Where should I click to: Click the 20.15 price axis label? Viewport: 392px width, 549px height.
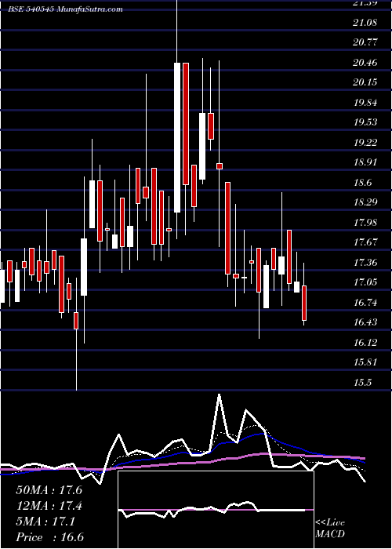click(365, 82)
